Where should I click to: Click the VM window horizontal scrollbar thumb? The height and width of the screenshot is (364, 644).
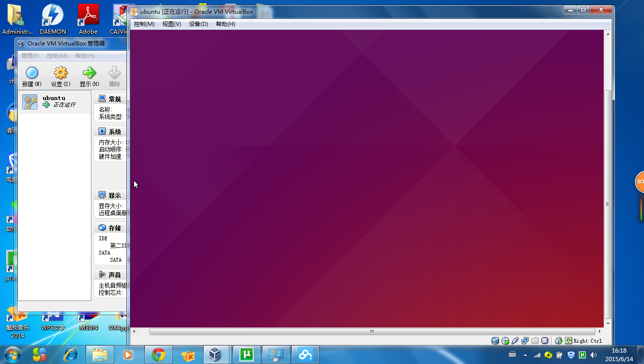click(x=372, y=331)
